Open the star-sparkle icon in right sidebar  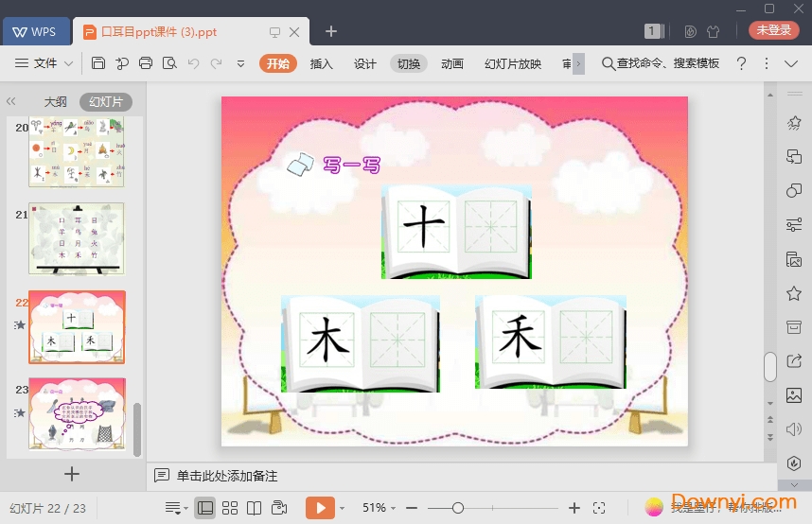pyautogui.click(x=794, y=123)
